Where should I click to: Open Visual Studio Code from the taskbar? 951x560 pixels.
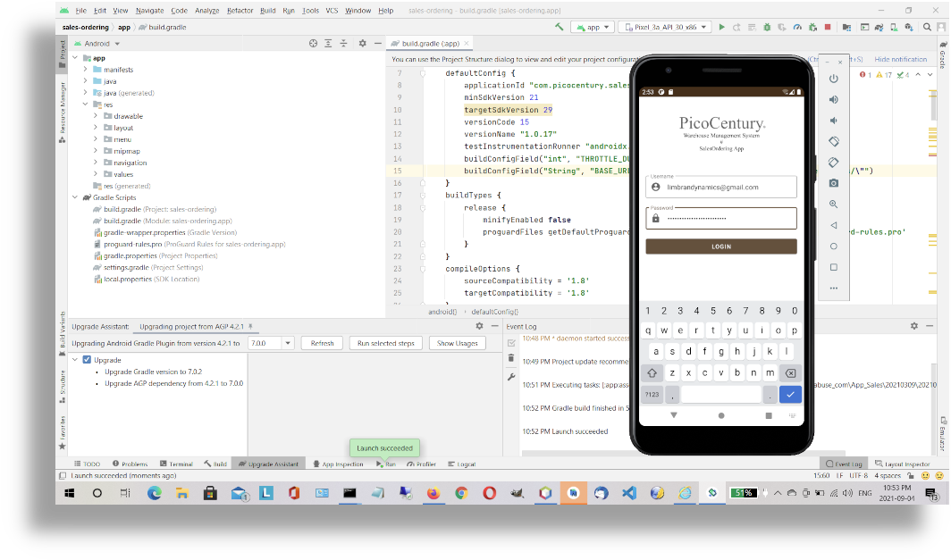click(x=629, y=493)
